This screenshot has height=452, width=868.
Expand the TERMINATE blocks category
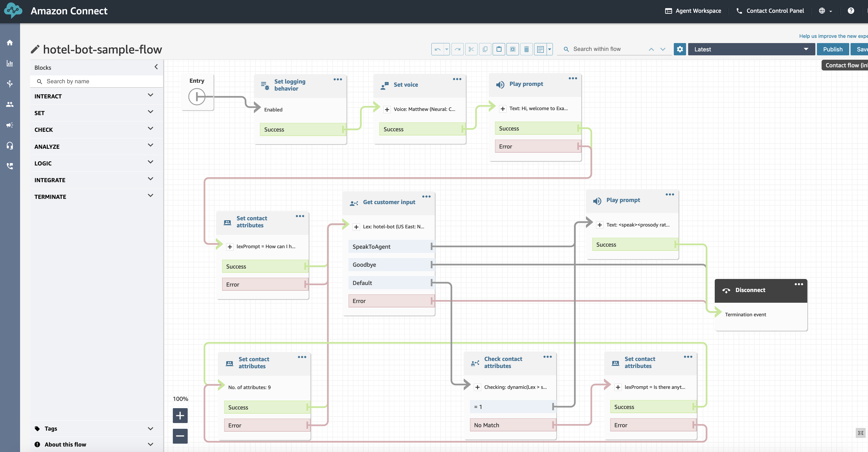pyautogui.click(x=150, y=196)
